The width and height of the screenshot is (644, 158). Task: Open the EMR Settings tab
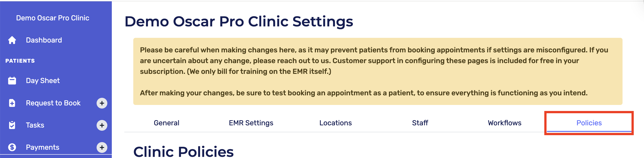(x=251, y=123)
